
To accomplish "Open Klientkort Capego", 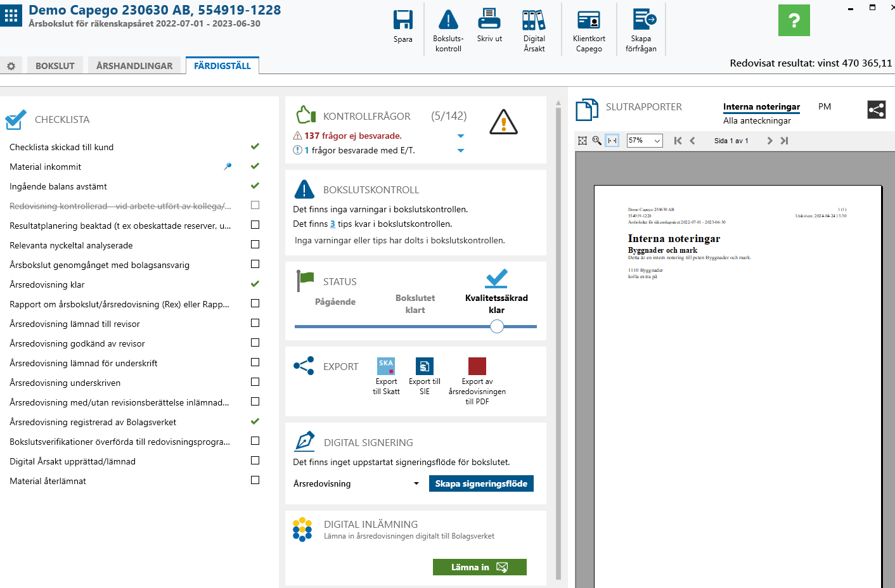I will click(589, 20).
